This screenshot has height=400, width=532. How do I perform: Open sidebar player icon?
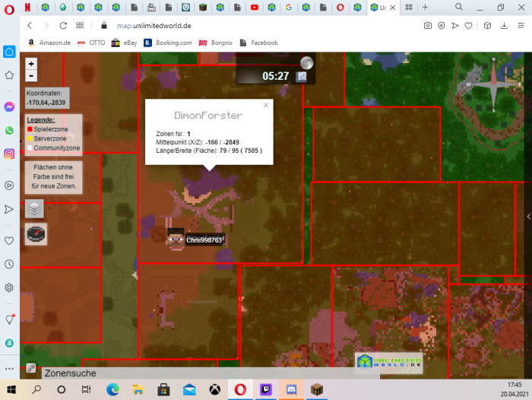[9, 186]
